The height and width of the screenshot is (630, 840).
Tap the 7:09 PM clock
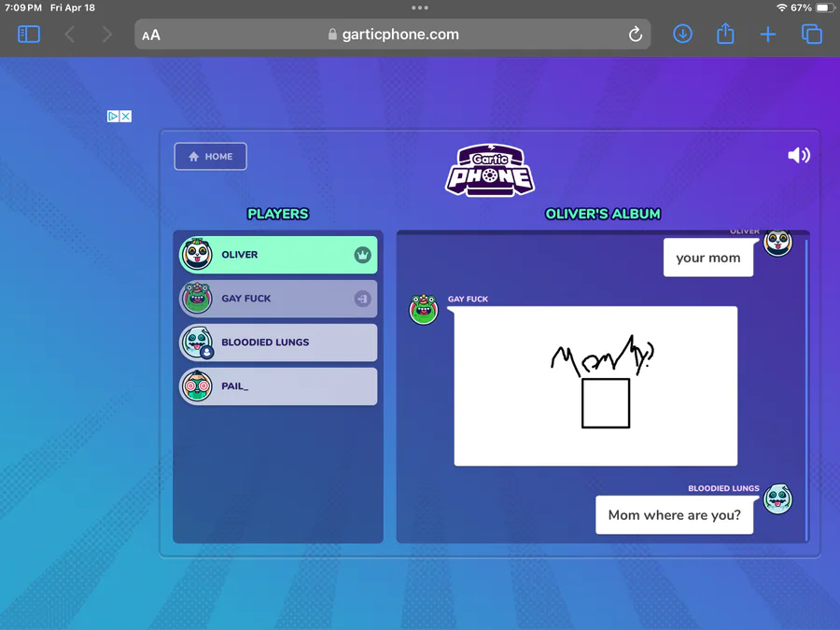point(23,7)
